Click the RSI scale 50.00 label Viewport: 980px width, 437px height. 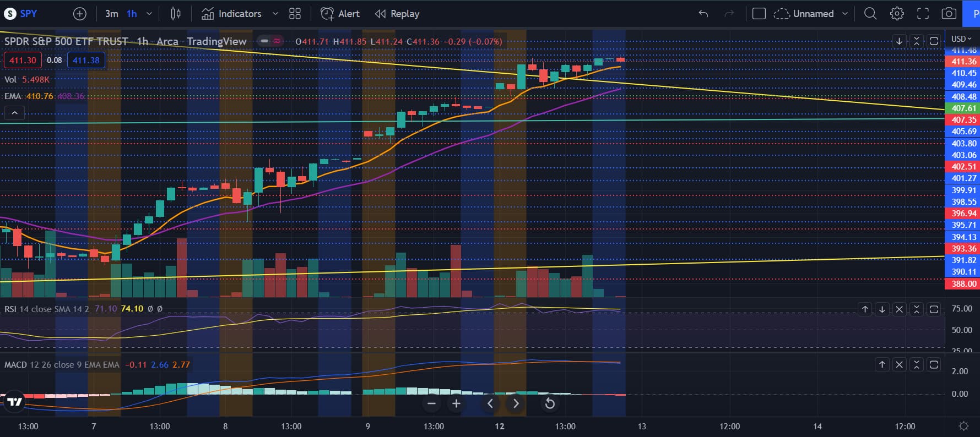pos(962,330)
